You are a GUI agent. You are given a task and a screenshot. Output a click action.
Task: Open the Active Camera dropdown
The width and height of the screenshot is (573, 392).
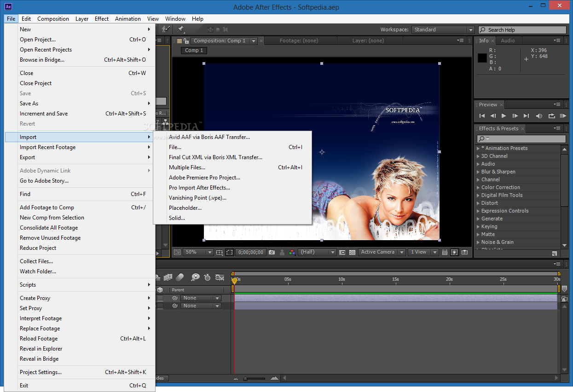point(382,252)
